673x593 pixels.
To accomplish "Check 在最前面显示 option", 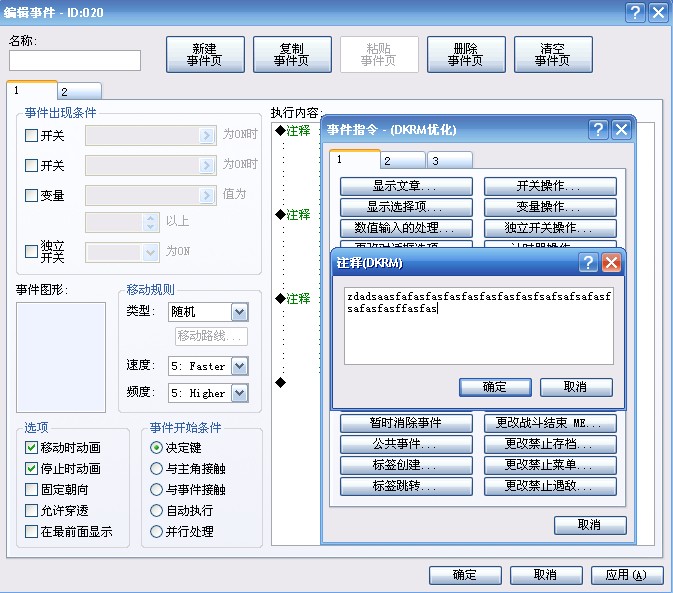I will [31, 531].
